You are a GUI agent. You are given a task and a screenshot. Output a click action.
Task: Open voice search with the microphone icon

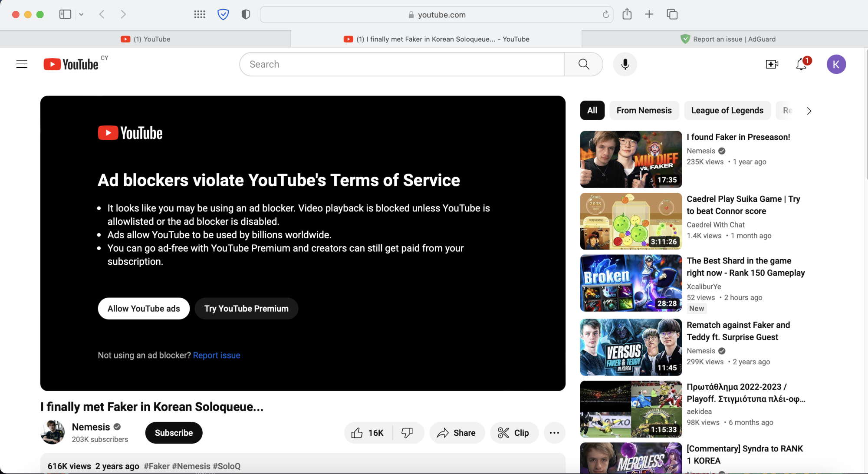625,64
